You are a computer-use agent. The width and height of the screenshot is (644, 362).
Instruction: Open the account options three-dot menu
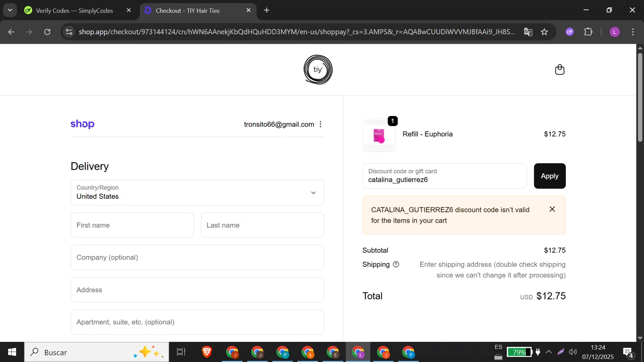[320, 124]
